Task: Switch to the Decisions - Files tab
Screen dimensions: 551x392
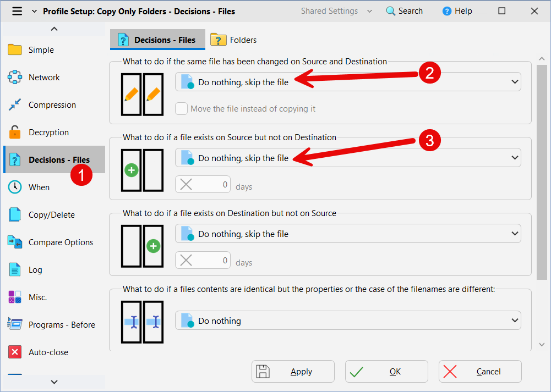Action: [157, 40]
